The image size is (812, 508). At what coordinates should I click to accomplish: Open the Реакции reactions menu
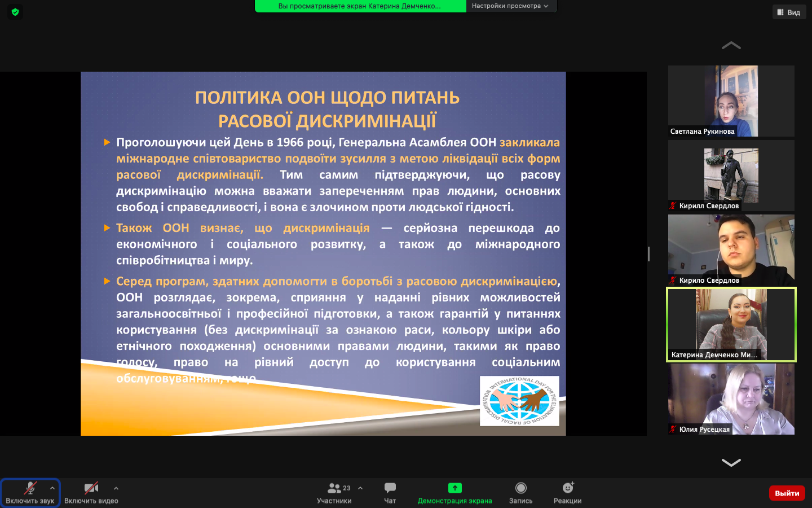tap(567, 492)
